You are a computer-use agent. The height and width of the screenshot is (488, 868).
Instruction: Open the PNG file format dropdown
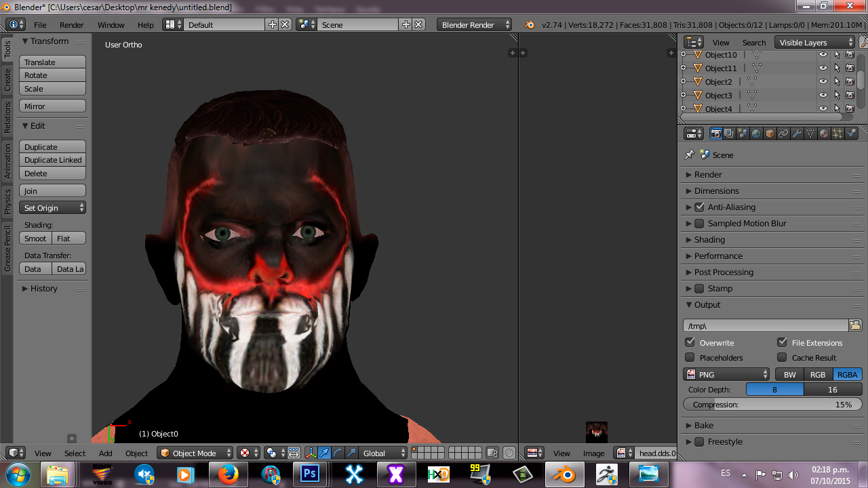(726, 374)
